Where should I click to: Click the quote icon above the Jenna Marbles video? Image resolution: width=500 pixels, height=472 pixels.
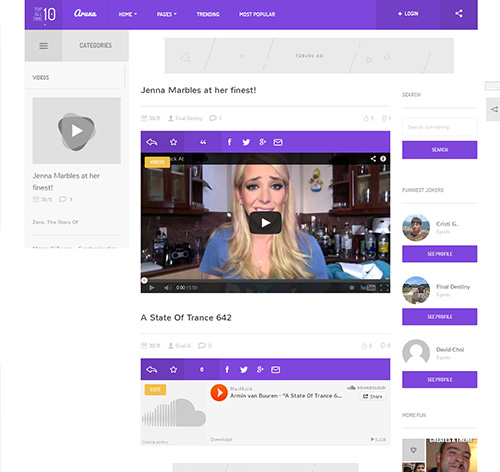[x=203, y=142]
